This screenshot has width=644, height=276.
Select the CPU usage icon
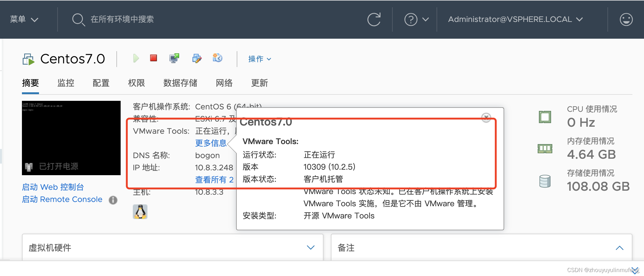tap(545, 116)
